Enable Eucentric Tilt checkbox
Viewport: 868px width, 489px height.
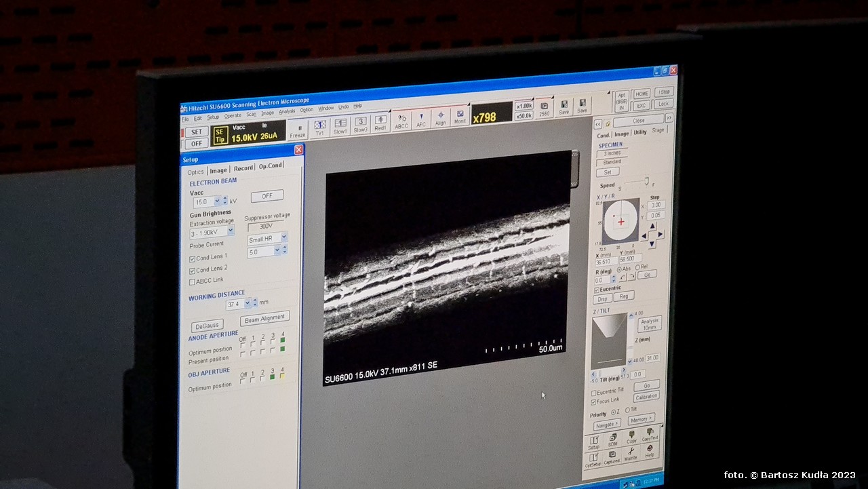coord(594,393)
